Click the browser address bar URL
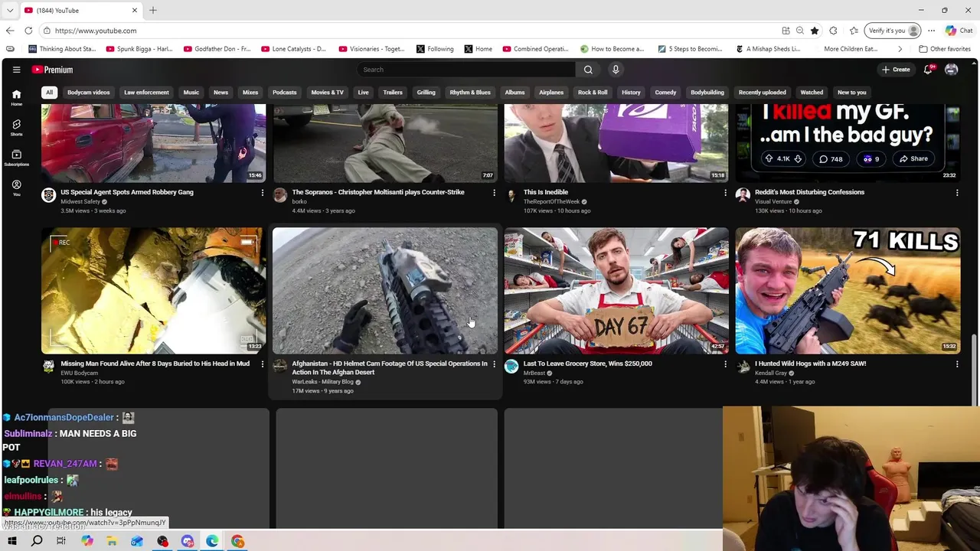Viewport: 980px width, 551px height. [x=96, y=31]
